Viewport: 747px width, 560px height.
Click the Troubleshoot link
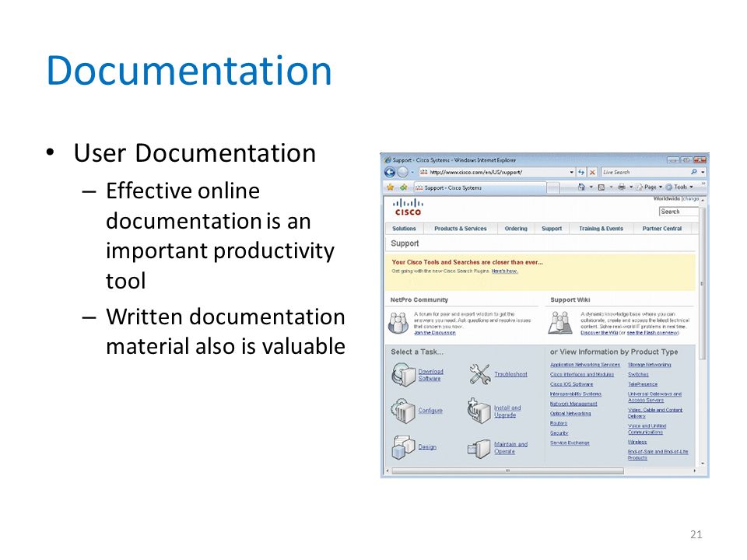click(510, 374)
